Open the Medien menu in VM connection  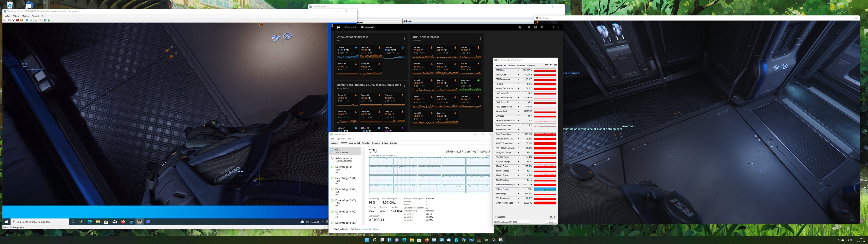click(25, 16)
